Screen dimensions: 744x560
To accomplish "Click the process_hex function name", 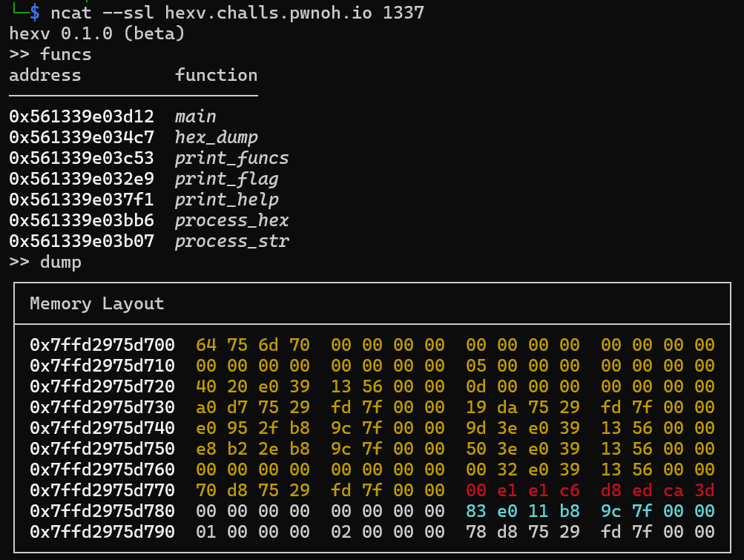I will coord(231,221).
